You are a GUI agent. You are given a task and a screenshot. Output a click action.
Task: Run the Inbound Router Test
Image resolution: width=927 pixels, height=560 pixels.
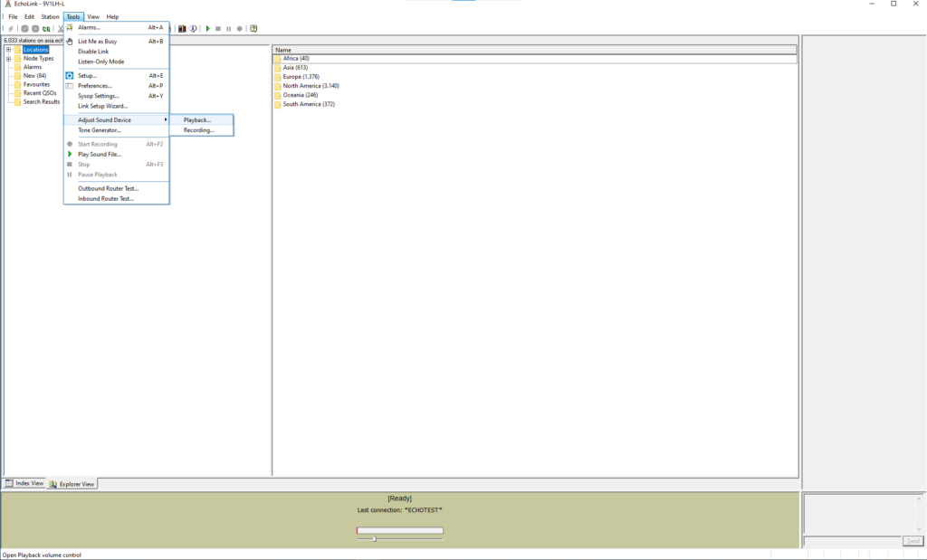[x=117, y=198]
